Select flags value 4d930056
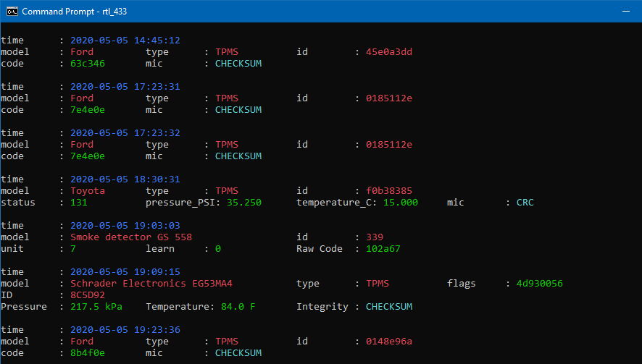 pyautogui.click(x=540, y=284)
